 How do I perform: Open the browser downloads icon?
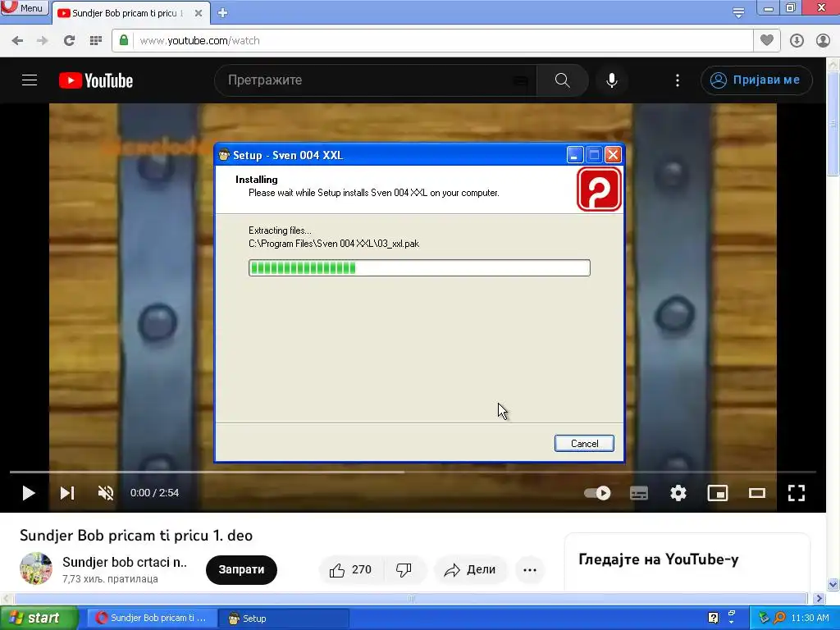(x=797, y=40)
